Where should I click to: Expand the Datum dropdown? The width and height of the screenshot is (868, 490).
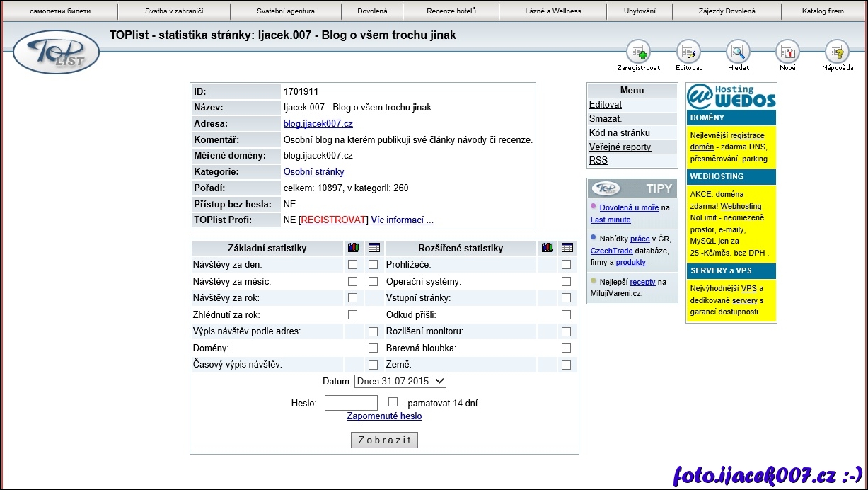400,382
